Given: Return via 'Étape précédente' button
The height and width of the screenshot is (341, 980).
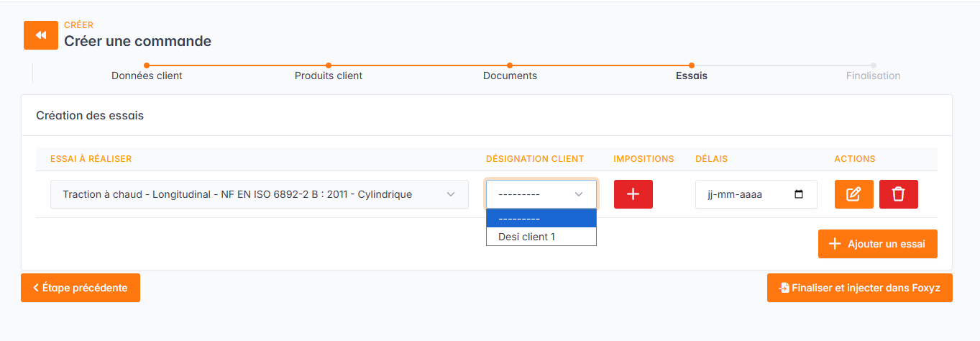Looking at the screenshot, I should coord(81,288).
